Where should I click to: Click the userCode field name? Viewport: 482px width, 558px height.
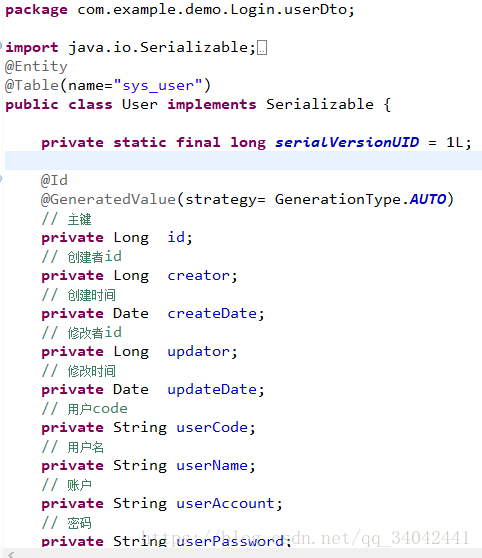point(212,427)
